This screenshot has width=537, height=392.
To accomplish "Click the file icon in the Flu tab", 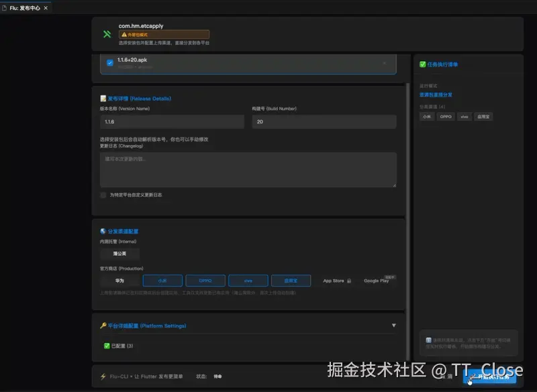I will click(4, 8).
